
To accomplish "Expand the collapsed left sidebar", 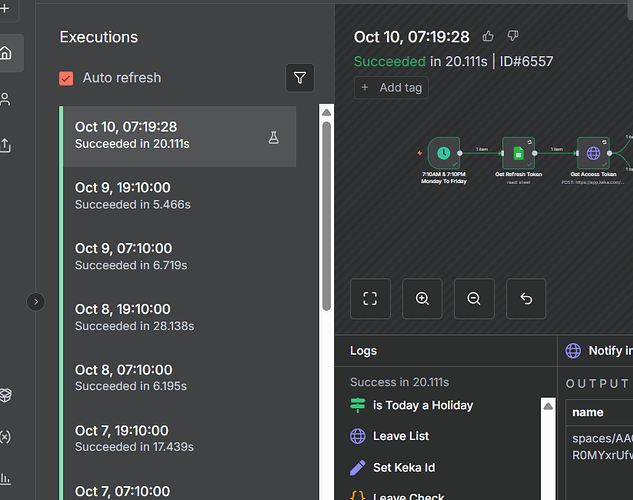I will (x=36, y=301).
